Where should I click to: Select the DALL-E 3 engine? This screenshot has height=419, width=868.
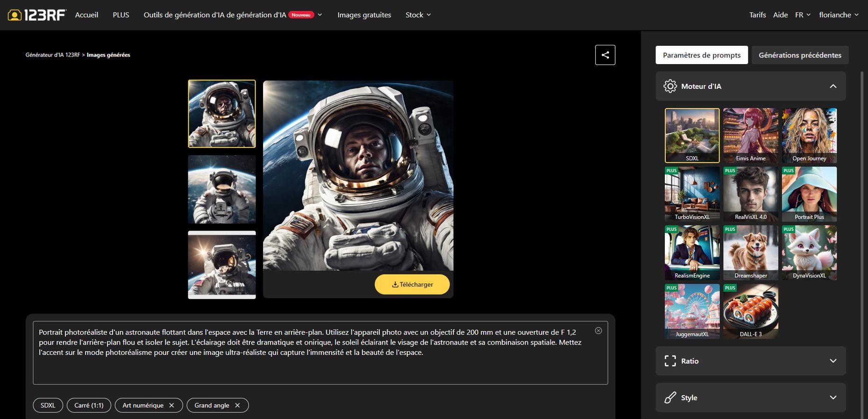pyautogui.click(x=751, y=311)
